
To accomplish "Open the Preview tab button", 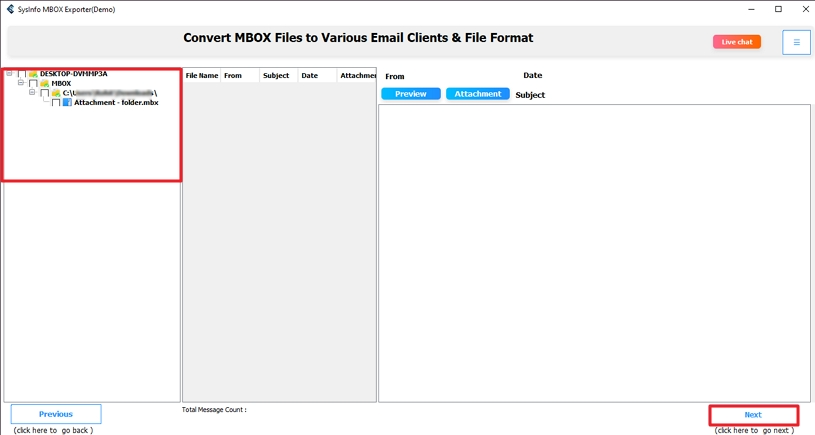I will (411, 94).
